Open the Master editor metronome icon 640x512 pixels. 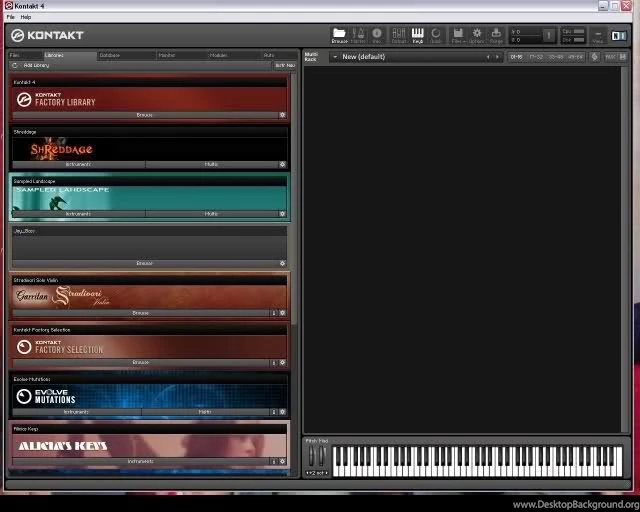[x=358, y=36]
